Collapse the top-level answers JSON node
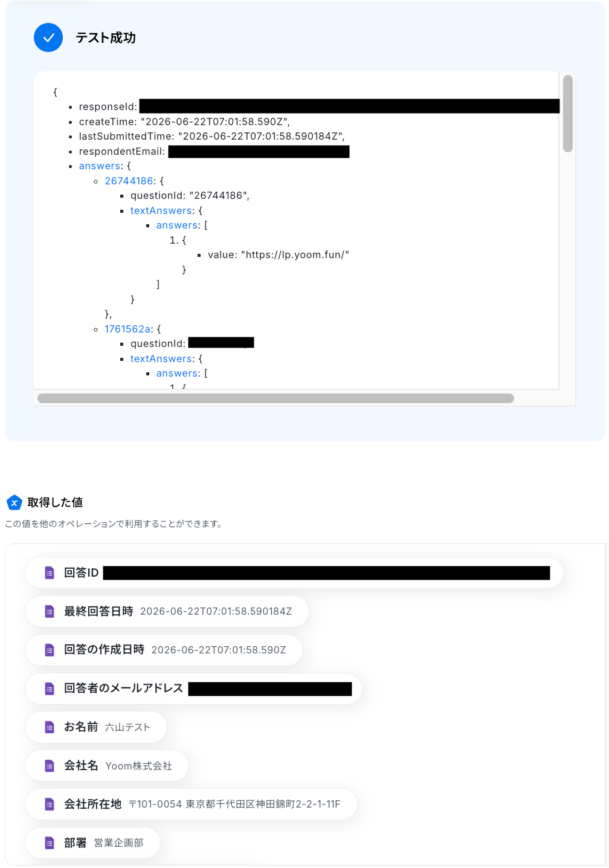The width and height of the screenshot is (609, 868). click(x=100, y=166)
